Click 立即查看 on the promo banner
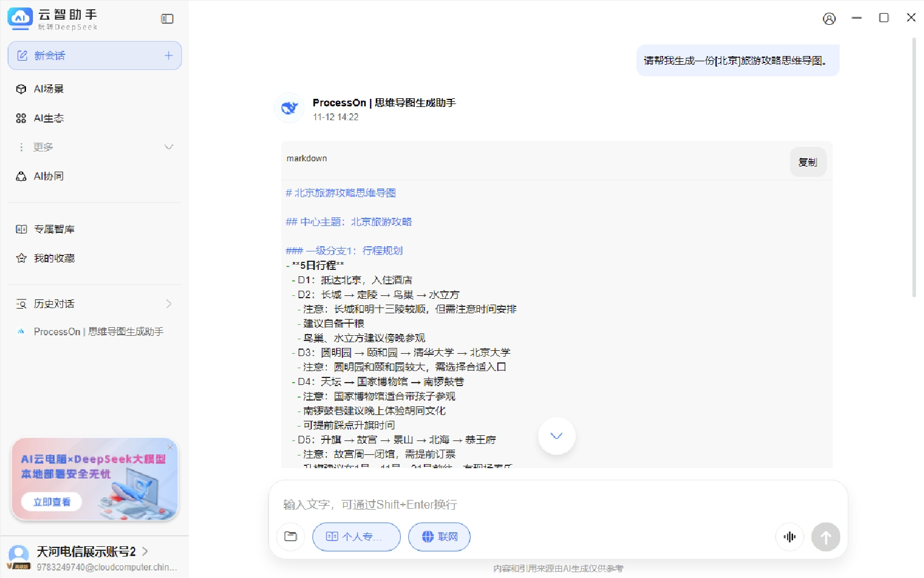The width and height of the screenshot is (924, 578). (x=51, y=502)
